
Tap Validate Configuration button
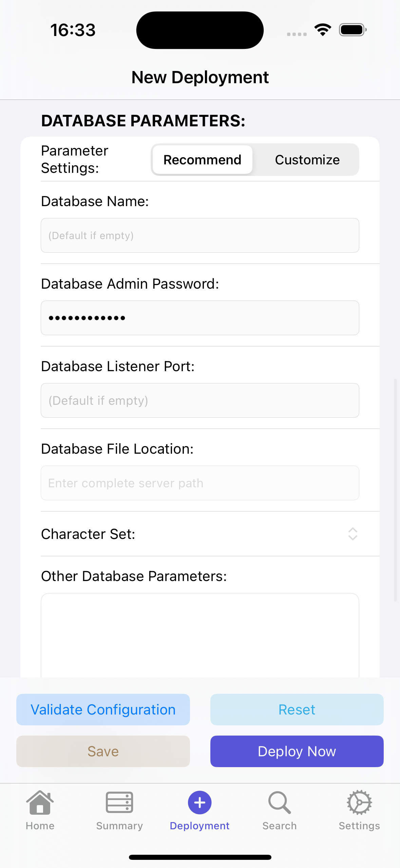103,709
